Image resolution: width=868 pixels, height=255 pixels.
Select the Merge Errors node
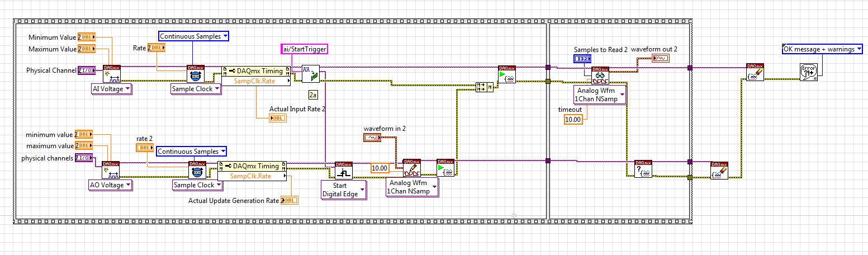pyautogui.click(x=483, y=87)
